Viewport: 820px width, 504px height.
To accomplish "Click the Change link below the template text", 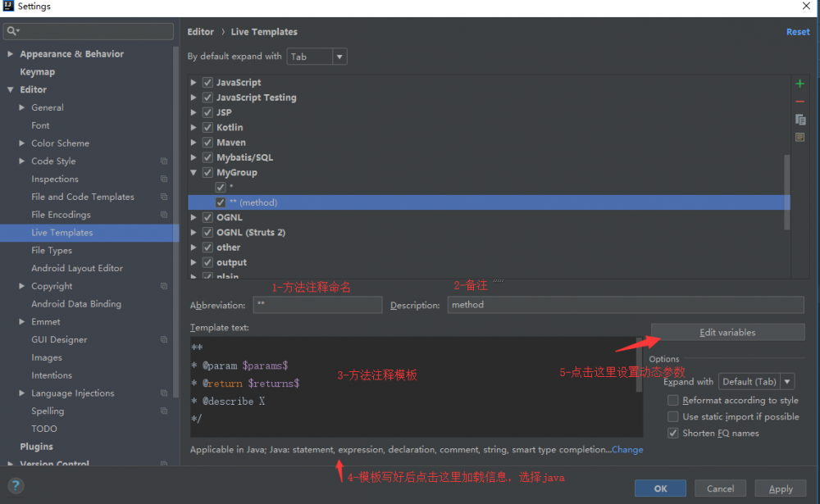I will (x=627, y=449).
